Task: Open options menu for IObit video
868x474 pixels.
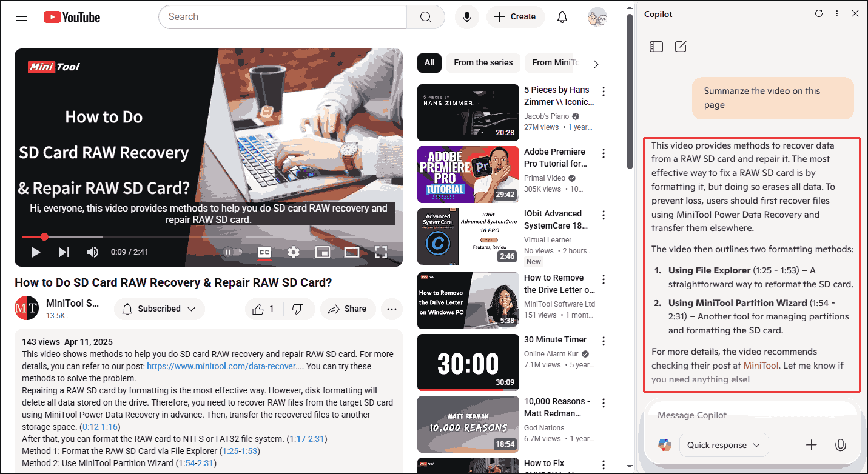Action: pyautogui.click(x=604, y=215)
